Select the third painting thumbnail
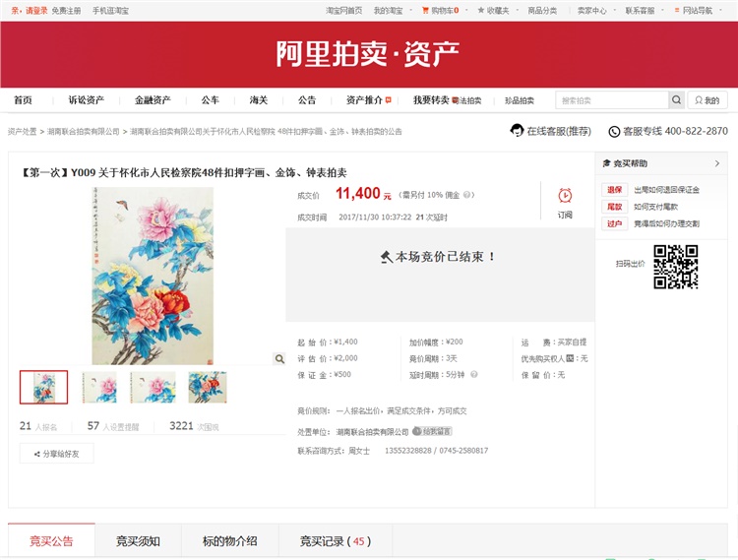The width and height of the screenshot is (738, 560). point(153,387)
